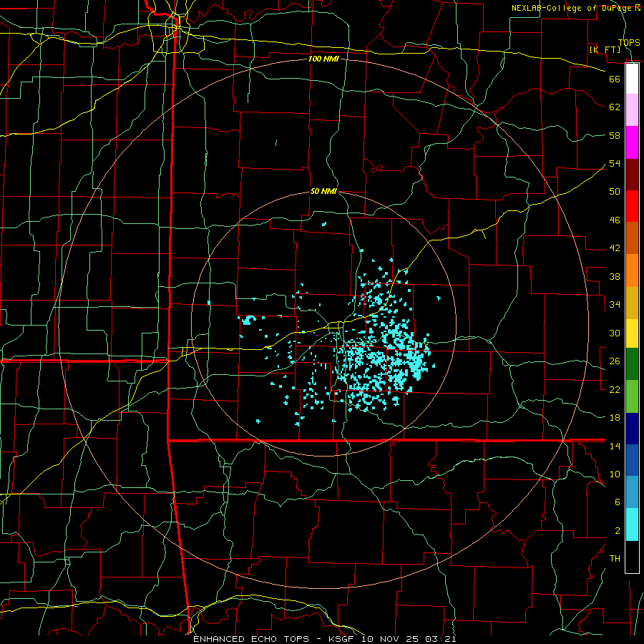Image resolution: width=644 pixels, height=644 pixels.
Task: Click the bright yellow legend swatch
Action: coord(632,333)
